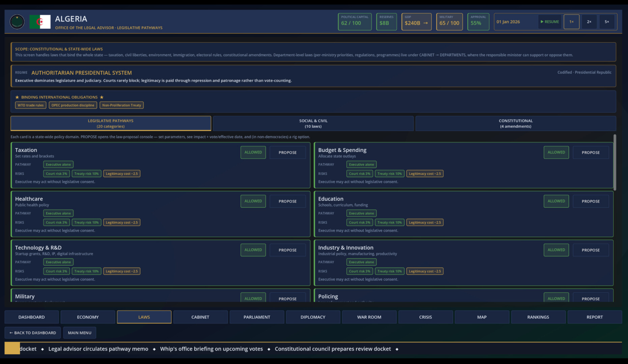The image size is (628, 364).
Task: Go back to dashboard
Action: (33, 333)
